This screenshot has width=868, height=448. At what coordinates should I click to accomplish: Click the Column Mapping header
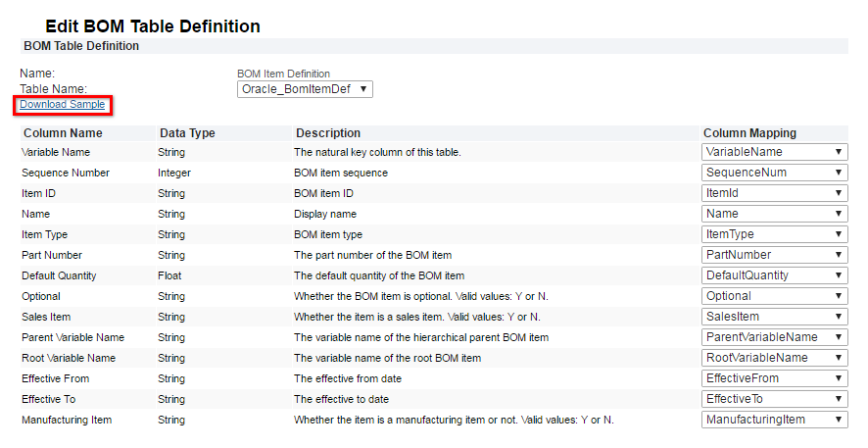point(749,133)
